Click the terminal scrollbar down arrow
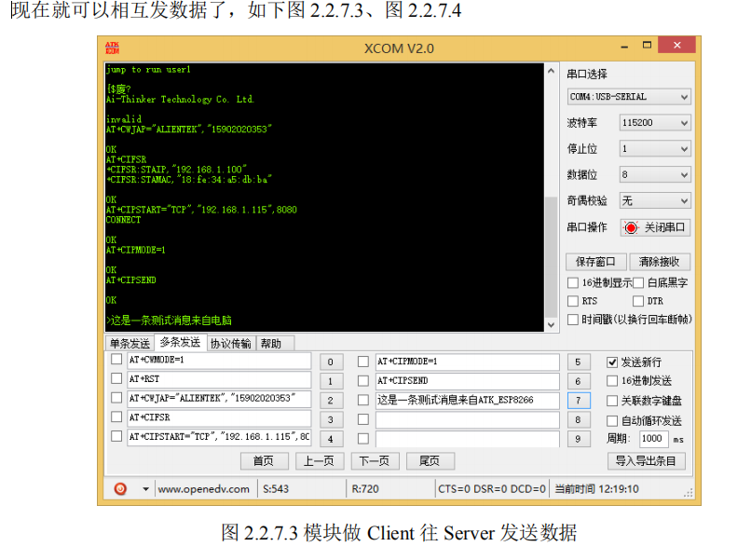751x560 pixels. [x=552, y=325]
